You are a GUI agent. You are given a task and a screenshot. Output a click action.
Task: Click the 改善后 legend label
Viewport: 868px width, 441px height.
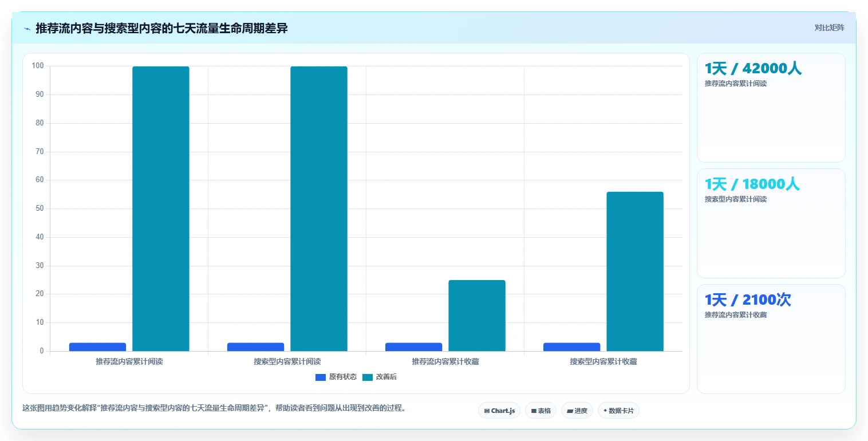(x=386, y=377)
